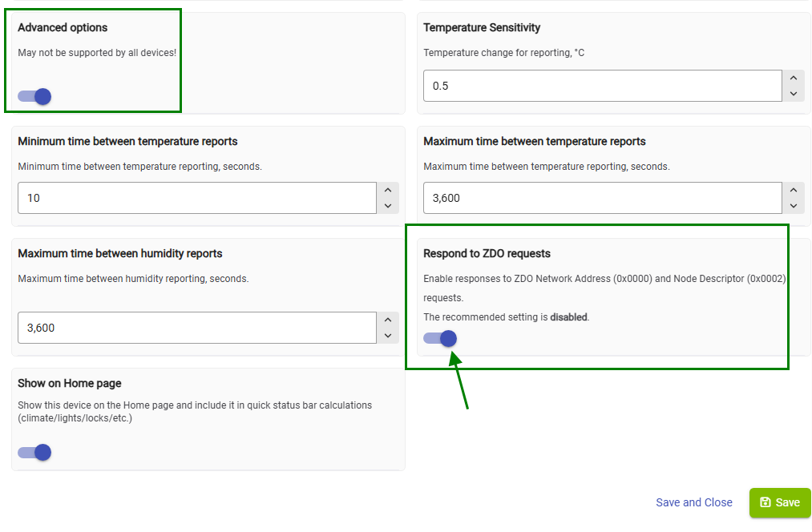Click the Respond to ZDO requests heading
This screenshot has width=812, height=532.
[x=487, y=253]
